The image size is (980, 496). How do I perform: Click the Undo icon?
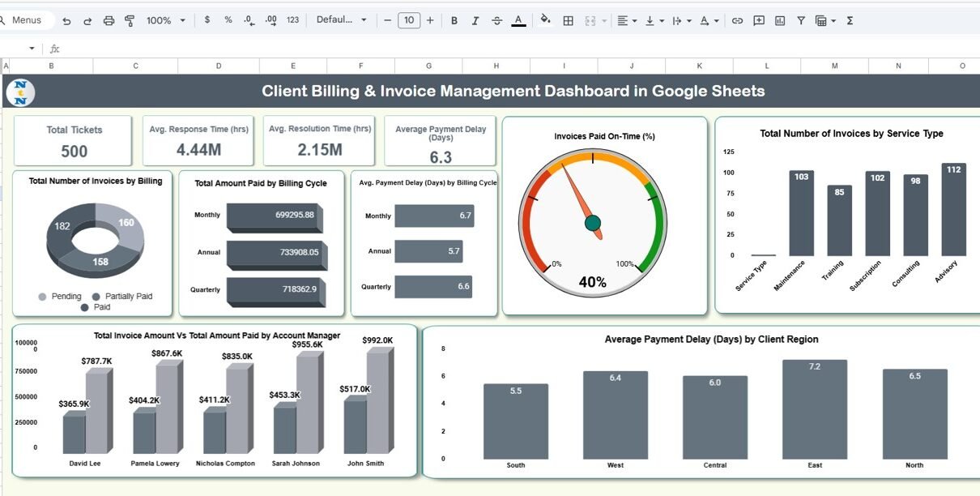point(66,20)
